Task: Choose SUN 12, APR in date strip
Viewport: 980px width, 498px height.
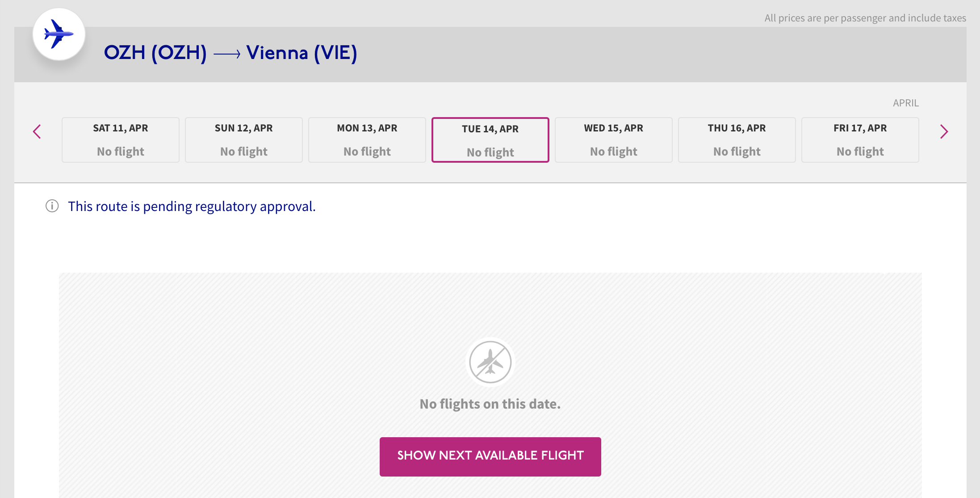Action: pos(244,140)
